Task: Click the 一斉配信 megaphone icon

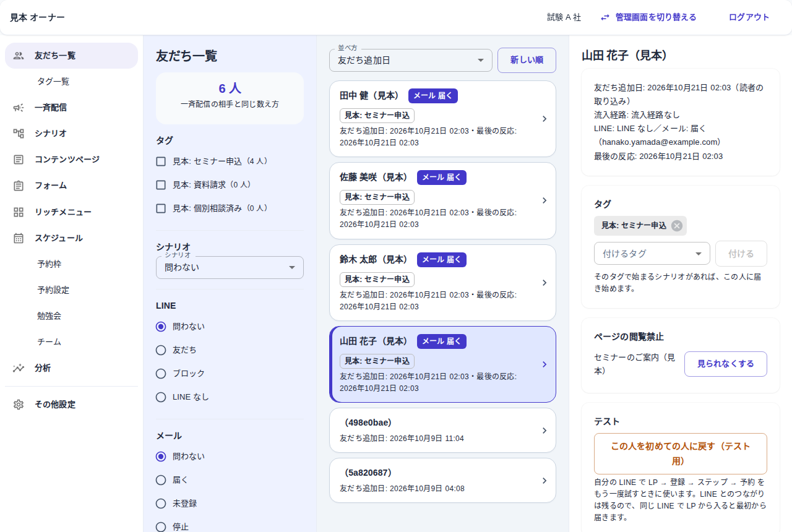Action: (x=19, y=108)
